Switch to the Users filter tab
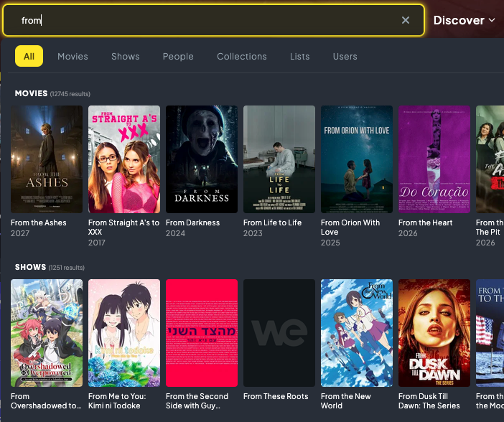 click(345, 56)
